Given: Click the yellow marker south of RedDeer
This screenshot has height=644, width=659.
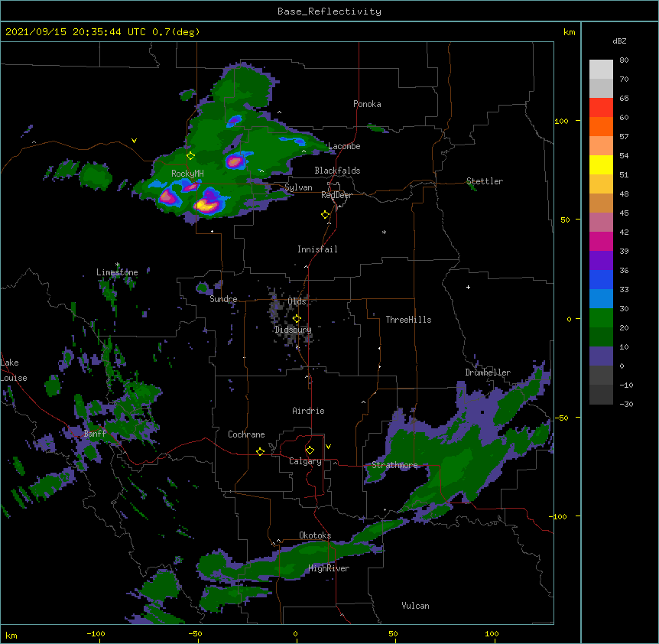Looking at the screenshot, I should 326,215.
